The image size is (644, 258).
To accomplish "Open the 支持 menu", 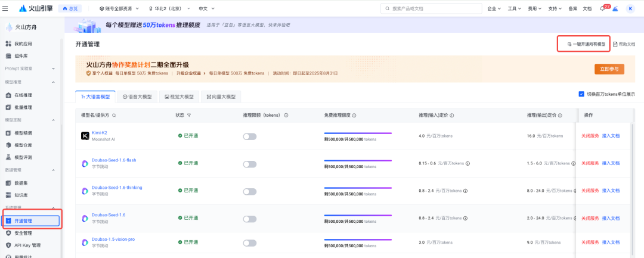I will click(555, 8).
